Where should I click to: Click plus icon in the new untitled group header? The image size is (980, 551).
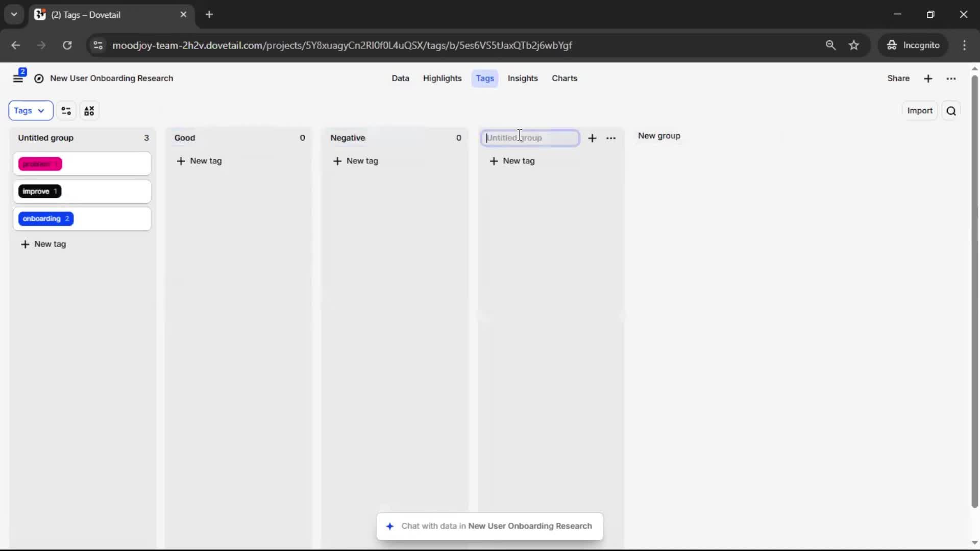click(592, 138)
